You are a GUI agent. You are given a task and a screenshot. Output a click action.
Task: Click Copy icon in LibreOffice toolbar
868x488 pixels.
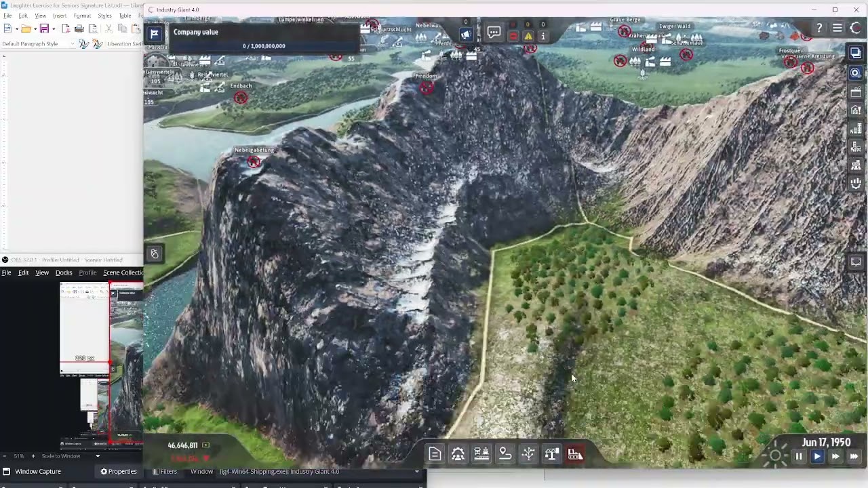[x=123, y=28]
